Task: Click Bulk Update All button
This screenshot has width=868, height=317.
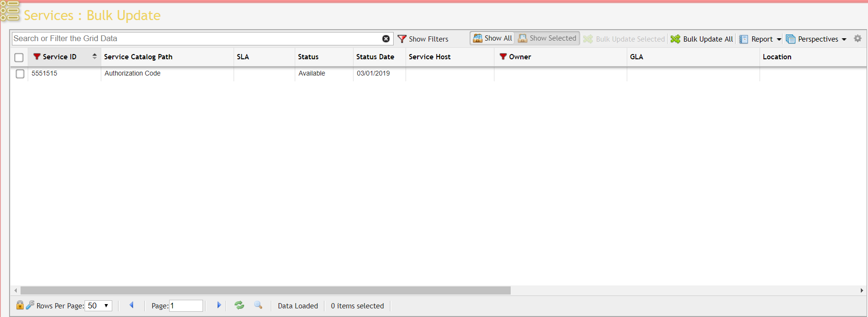Action: (702, 39)
